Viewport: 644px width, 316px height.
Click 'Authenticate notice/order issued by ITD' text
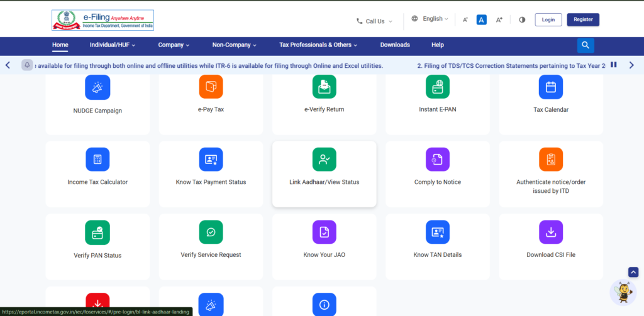551,187
